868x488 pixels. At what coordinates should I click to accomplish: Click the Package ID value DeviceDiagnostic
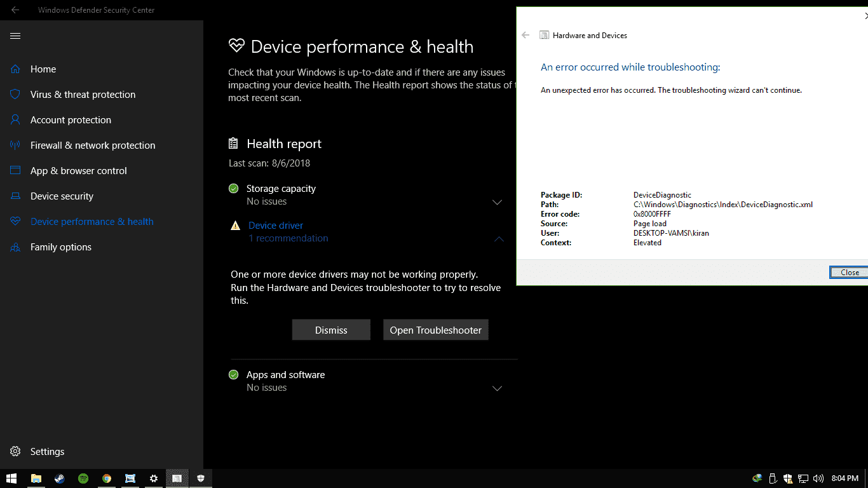(x=662, y=195)
